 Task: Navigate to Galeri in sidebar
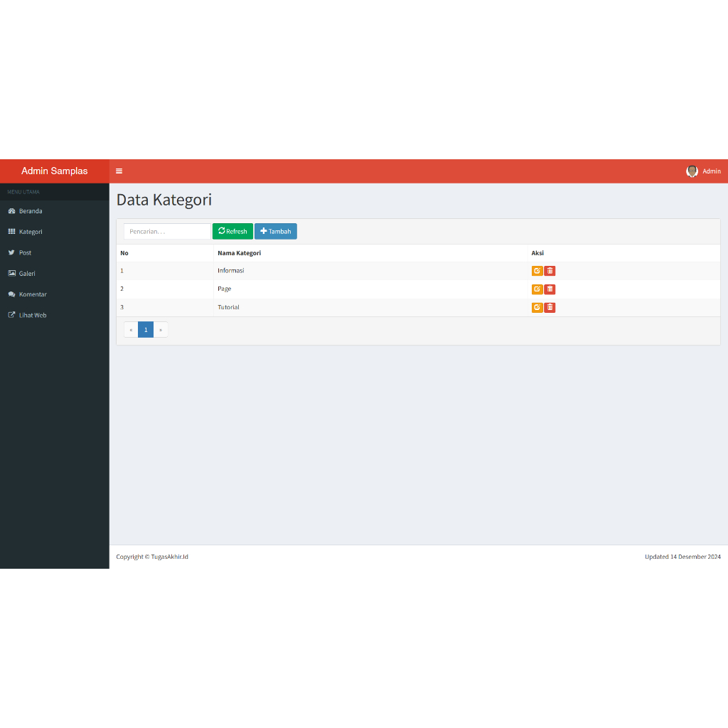pos(27,274)
